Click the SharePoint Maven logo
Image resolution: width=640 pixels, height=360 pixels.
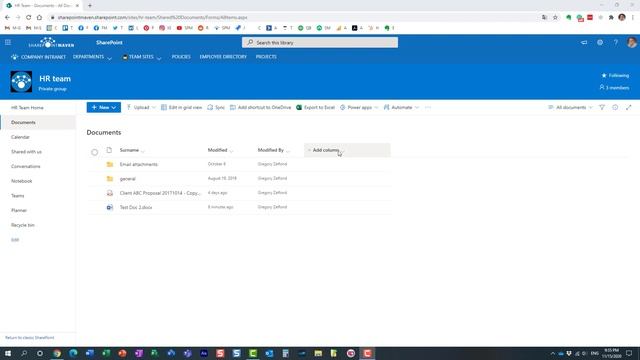click(x=51, y=42)
